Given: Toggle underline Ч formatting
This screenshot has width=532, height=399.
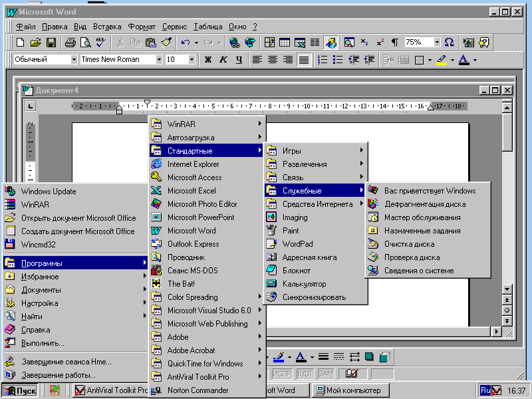Looking at the screenshot, I should [x=239, y=60].
